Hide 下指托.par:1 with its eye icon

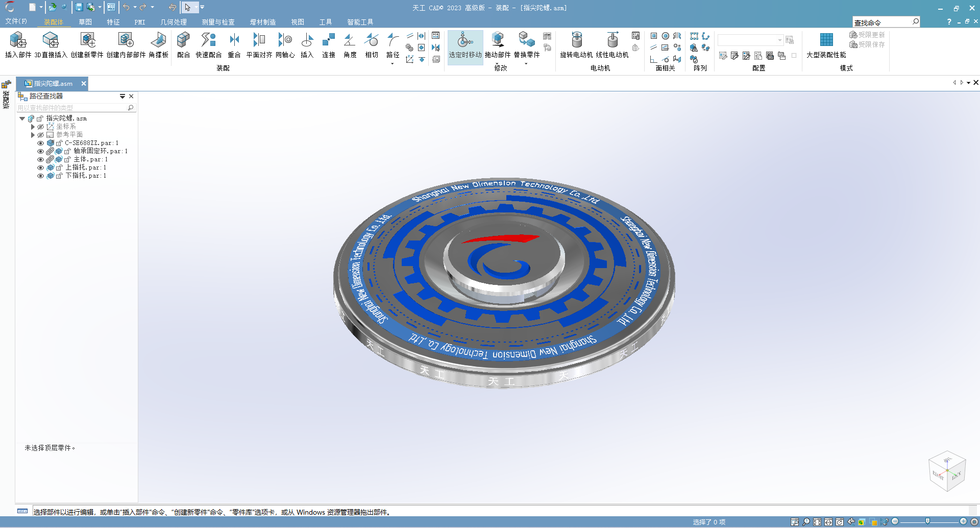coord(40,176)
